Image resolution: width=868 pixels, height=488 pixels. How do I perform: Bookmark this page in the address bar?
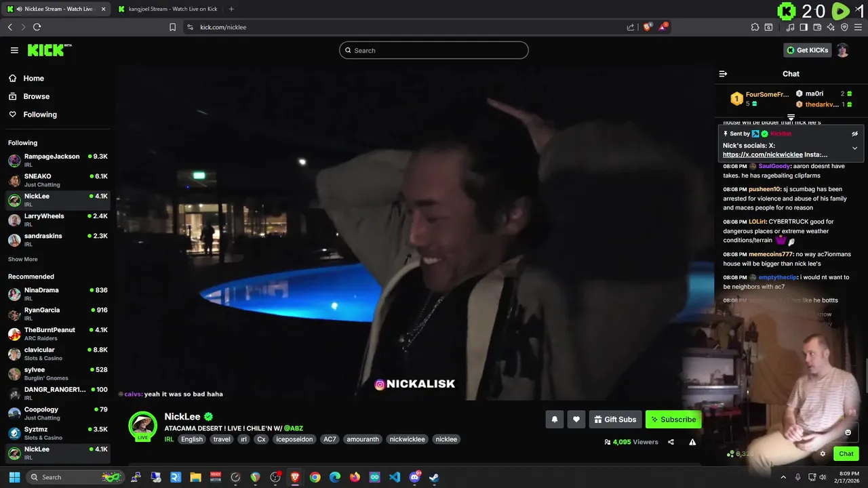172,27
